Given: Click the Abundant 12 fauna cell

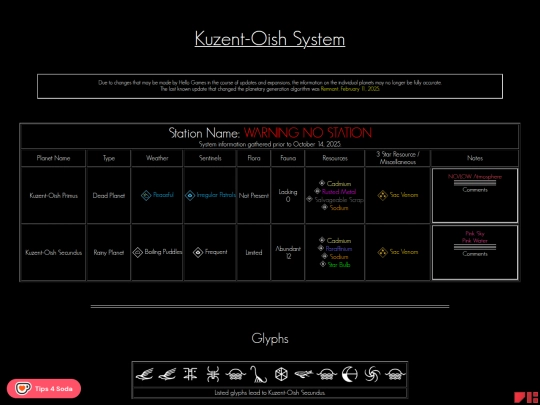Looking at the screenshot, I should [x=288, y=252].
